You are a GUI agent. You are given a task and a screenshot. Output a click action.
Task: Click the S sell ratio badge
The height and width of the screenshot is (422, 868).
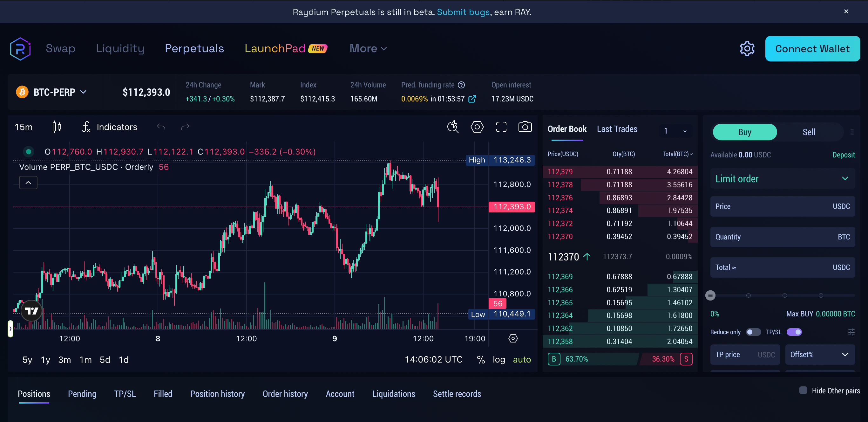686,359
